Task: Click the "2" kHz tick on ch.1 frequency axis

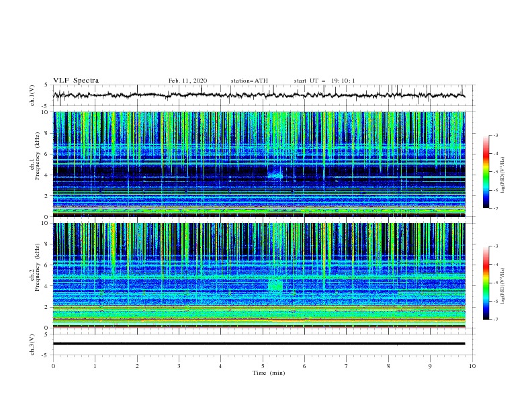Action: pos(47,195)
